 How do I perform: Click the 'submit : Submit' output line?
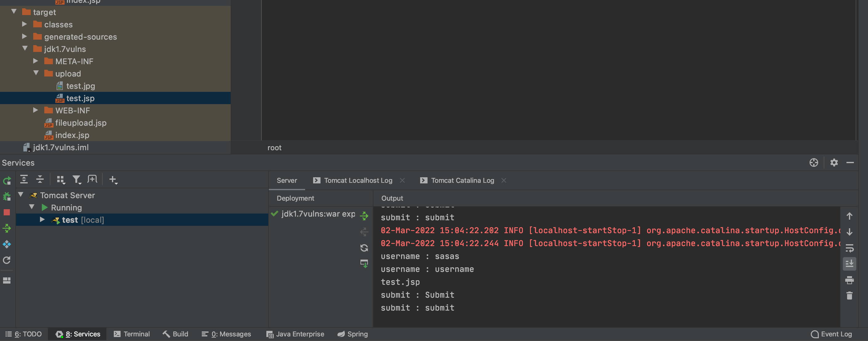[417, 295]
